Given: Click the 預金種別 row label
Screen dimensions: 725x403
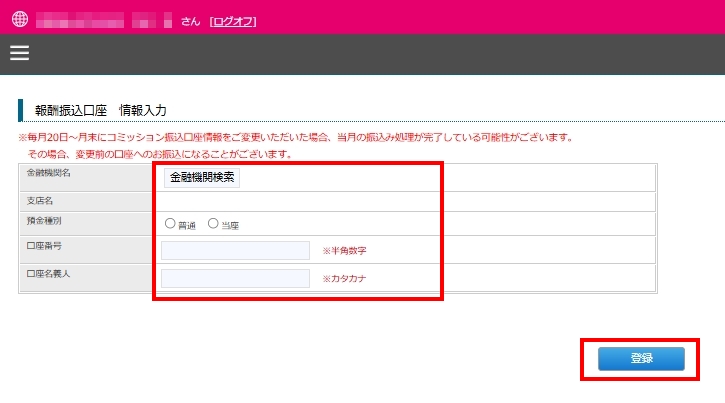Looking at the screenshot, I should [x=44, y=220].
